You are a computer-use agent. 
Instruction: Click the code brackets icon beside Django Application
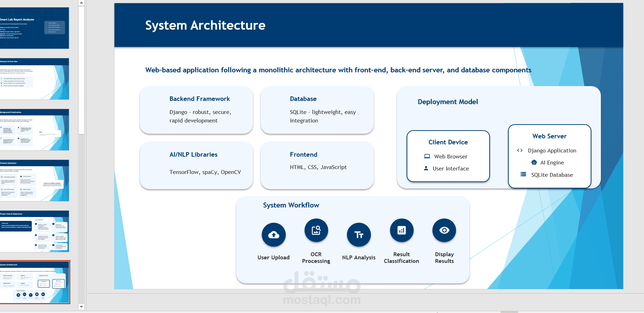pyautogui.click(x=520, y=150)
